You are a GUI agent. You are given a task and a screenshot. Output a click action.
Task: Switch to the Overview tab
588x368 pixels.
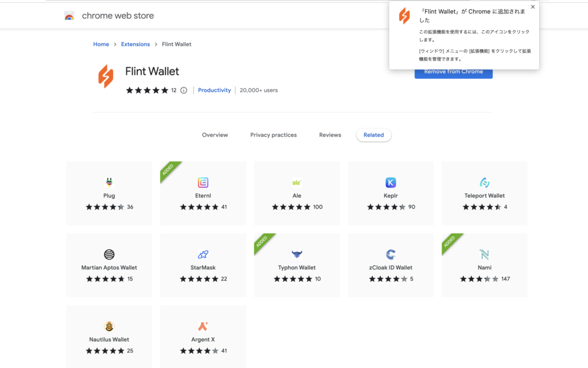point(215,135)
